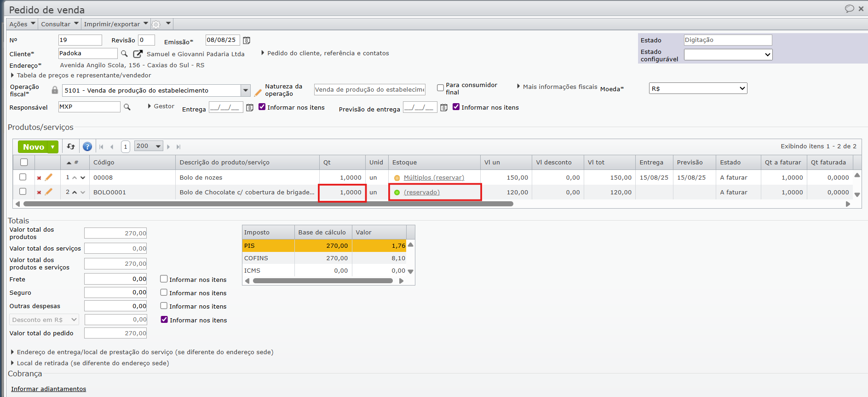This screenshot has width=868, height=397.
Task: Open the Estado configurável dropdown
Action: [728, 54]
